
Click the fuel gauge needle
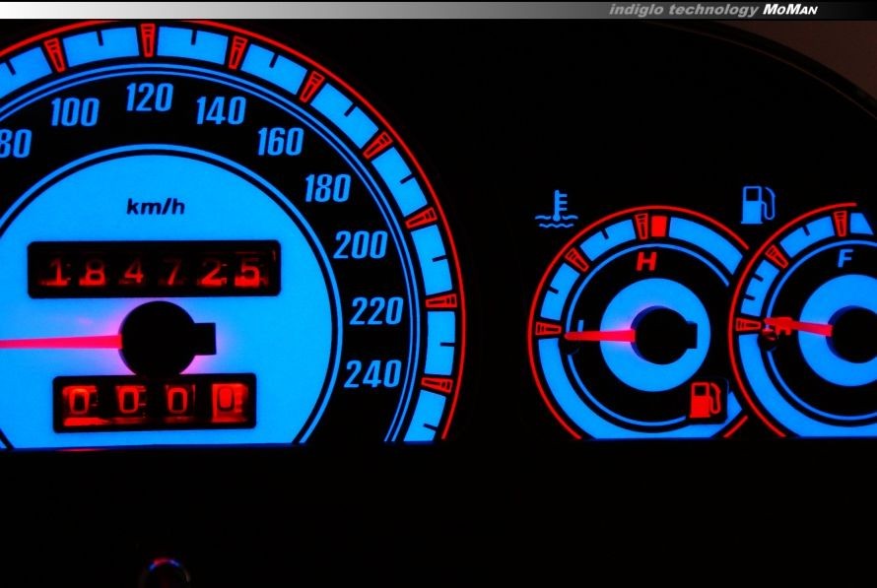coord(796,326)
